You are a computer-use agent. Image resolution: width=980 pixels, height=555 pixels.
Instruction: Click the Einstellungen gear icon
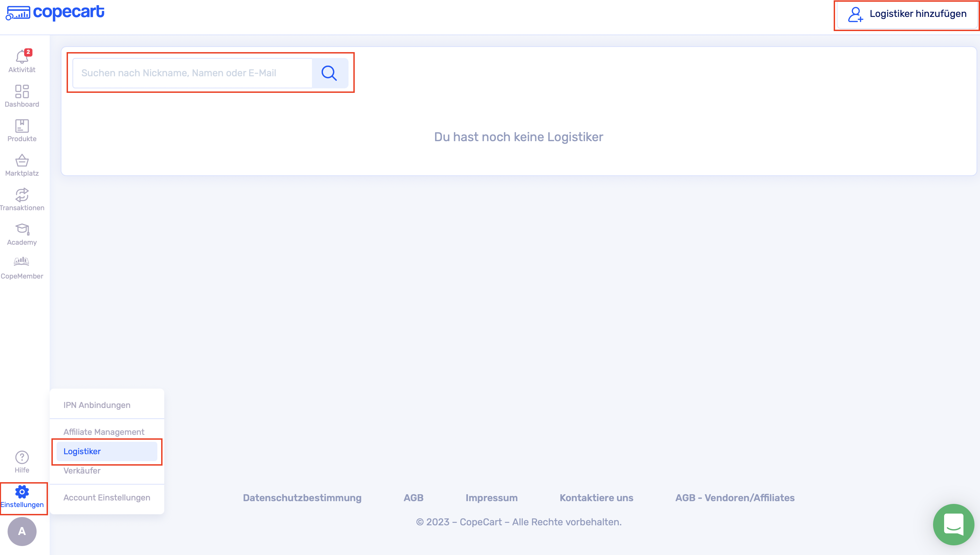coord(22,492)
